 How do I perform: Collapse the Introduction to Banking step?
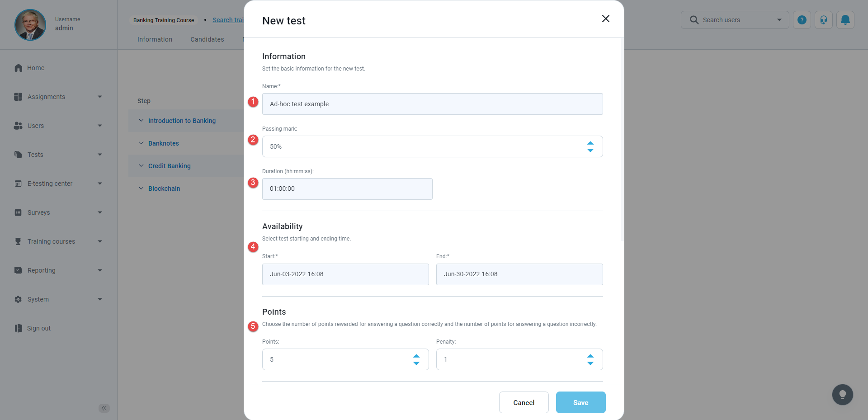[x=141, y=121]
